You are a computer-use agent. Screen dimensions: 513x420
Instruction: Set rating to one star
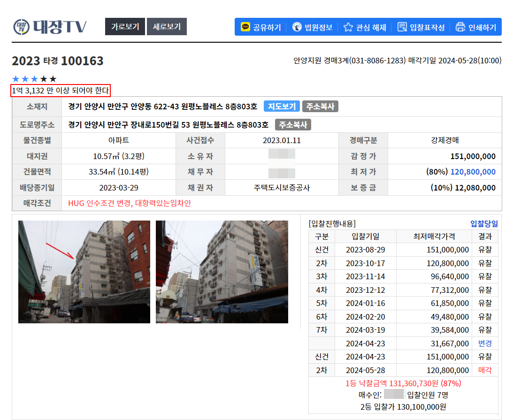coord(15,79)
